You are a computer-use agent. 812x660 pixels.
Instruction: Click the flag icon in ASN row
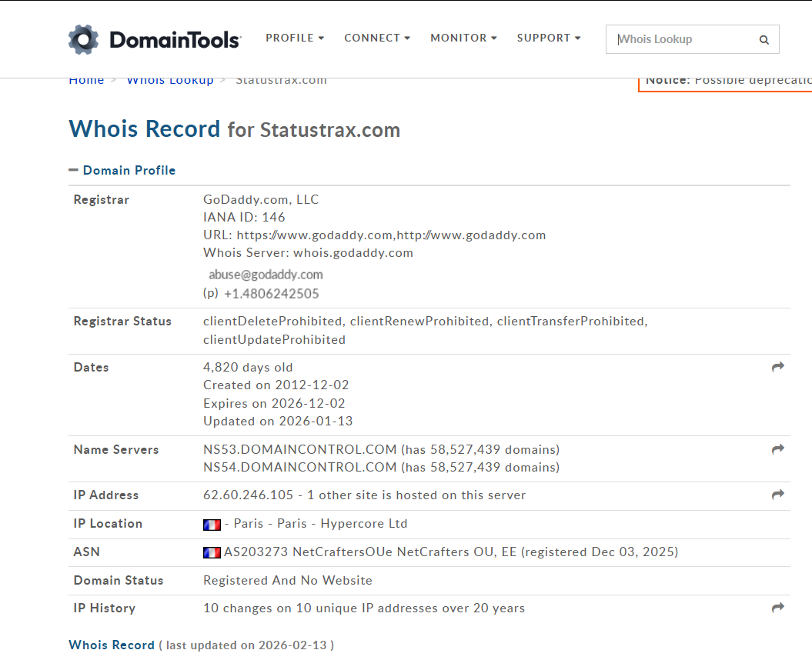(212, 552)
